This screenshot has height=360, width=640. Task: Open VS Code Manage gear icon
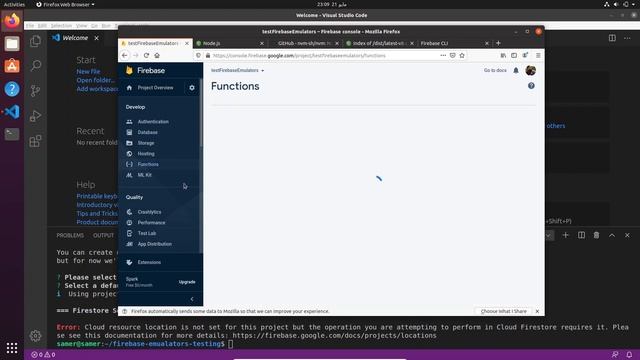pos(36,336)
